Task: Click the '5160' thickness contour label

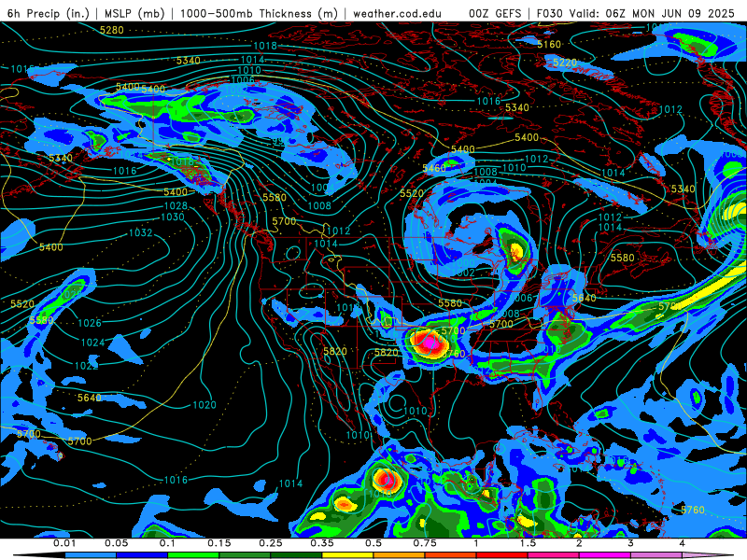Action: [x=549, y=45]
